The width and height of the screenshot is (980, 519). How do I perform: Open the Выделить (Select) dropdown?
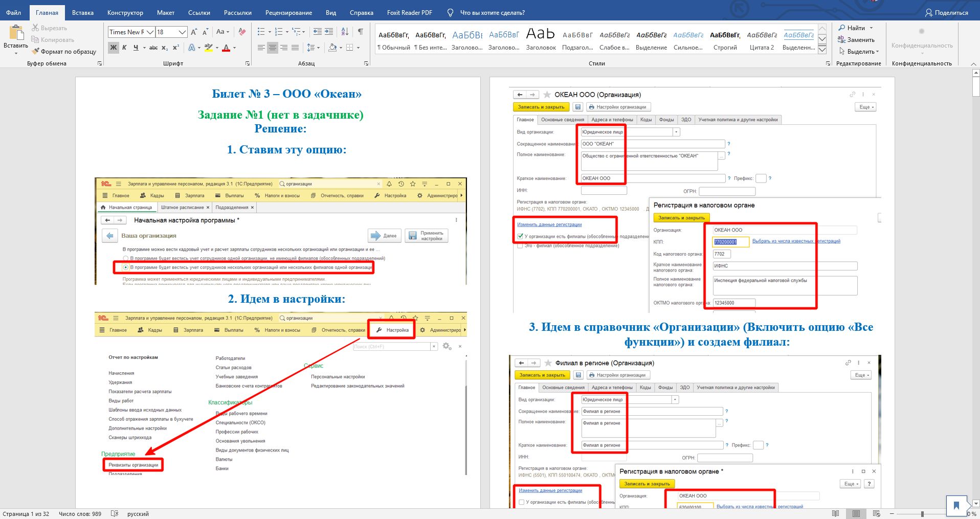pyautogui.click(x=859, y=52)
